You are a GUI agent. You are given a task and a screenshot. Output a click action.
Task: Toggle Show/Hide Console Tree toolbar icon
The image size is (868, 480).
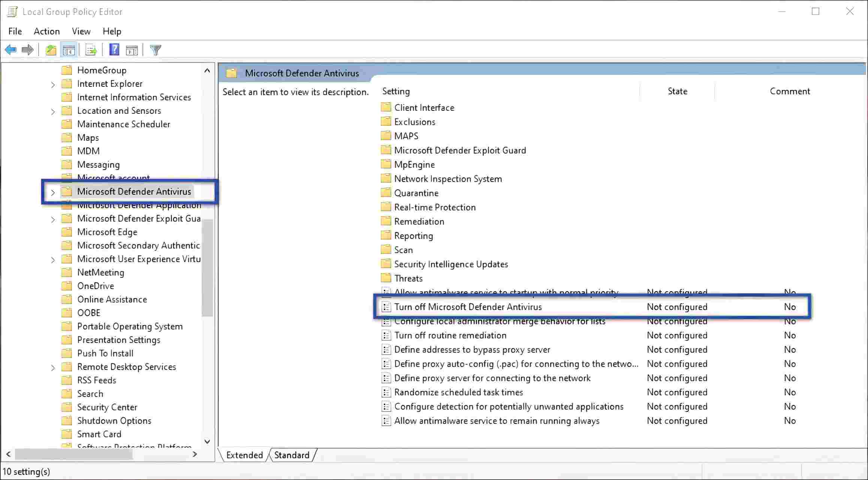[x=69, y=50]
